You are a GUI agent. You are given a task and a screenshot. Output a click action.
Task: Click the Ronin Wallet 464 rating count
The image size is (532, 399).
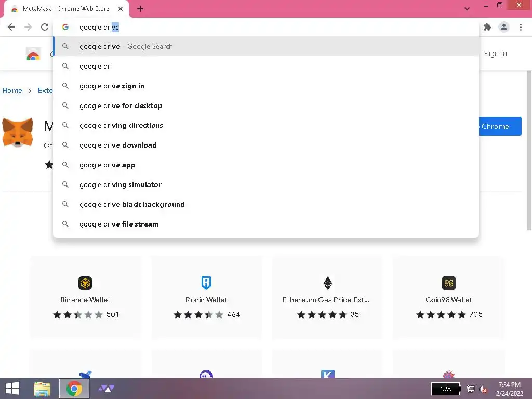tap(234, 314)
